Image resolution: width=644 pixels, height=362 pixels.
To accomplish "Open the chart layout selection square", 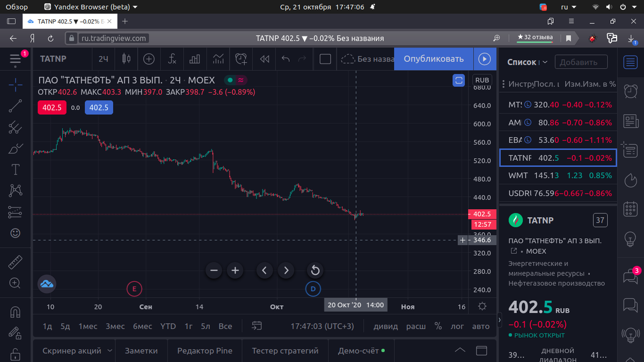I will tap(325, 58).
